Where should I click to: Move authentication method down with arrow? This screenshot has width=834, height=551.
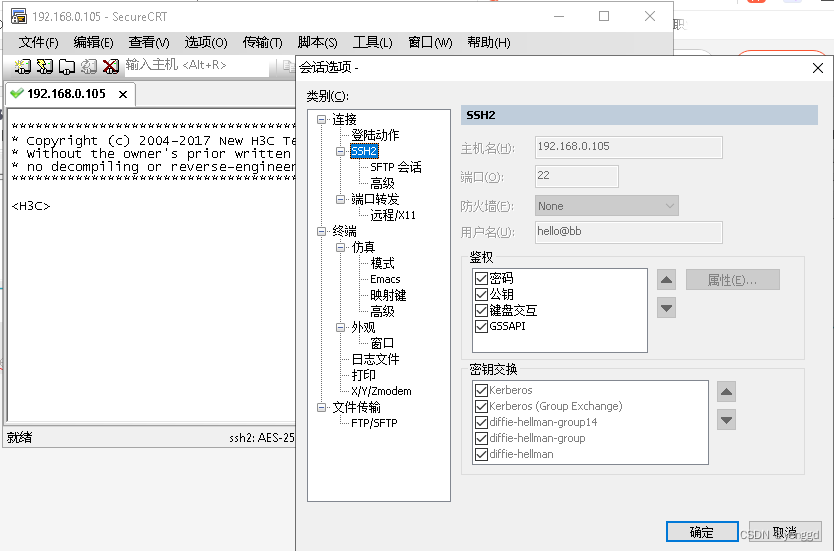point(666,308)
